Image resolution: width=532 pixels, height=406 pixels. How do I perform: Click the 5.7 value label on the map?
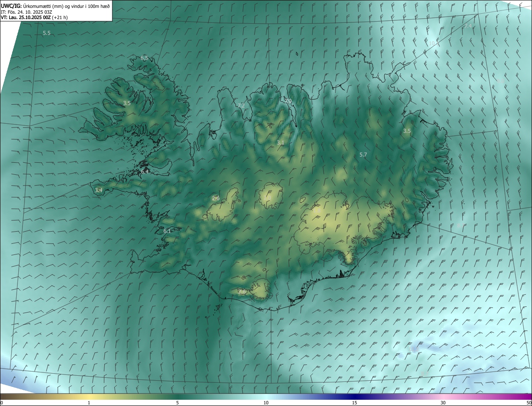(x=363, y=155)
